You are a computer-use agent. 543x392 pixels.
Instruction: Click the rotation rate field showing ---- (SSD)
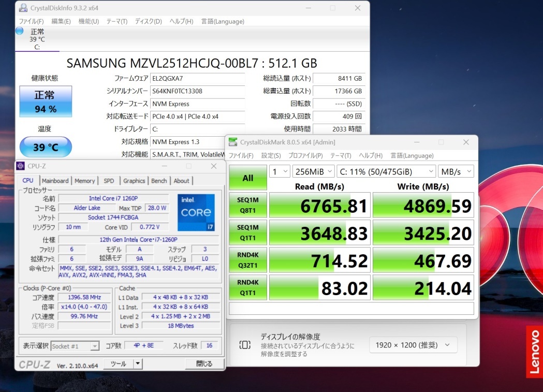(339, 104)
